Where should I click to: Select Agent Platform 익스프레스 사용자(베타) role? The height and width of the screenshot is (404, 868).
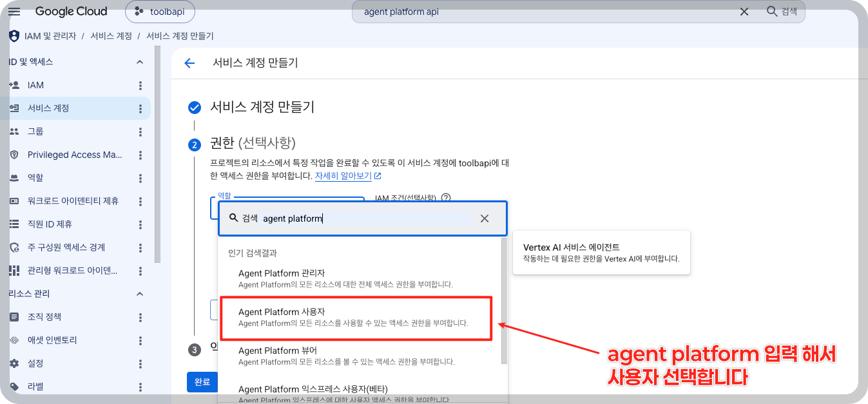358,393
